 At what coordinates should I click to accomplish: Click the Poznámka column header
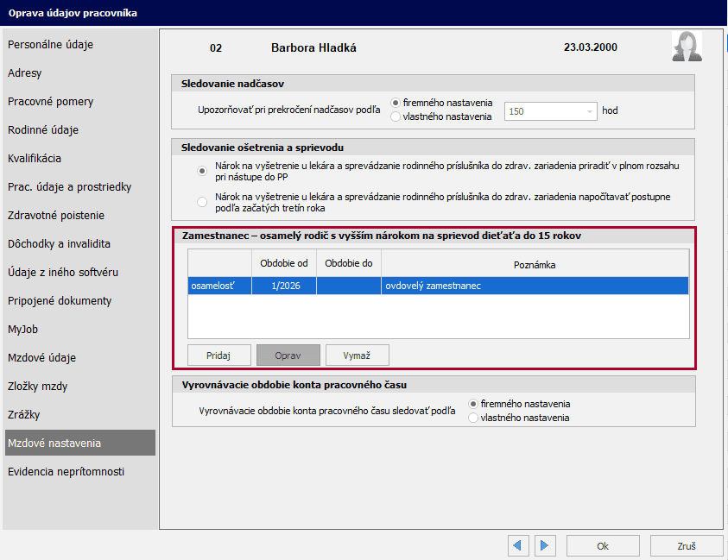[x=535, y=263]
